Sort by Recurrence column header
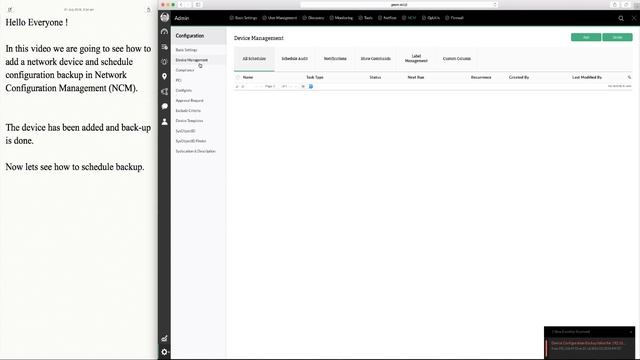This screenshot has width=640, height=360. coord(481,77)
